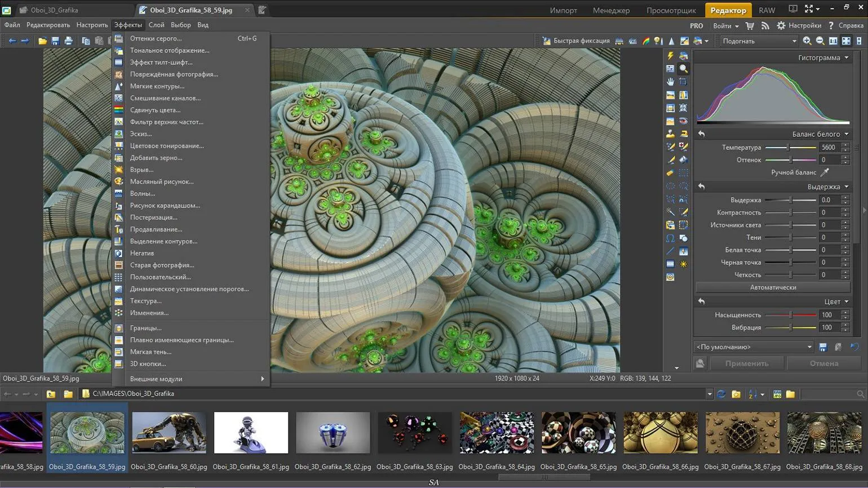Select the magnifier zoom tool in tool palette

point(683,69)
